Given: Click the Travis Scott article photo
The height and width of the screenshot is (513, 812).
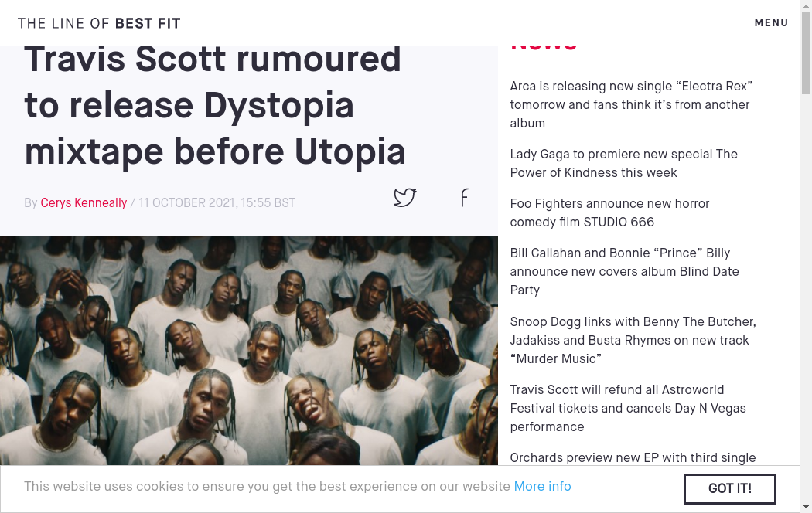Looking at the screenshot, I should [248, 351].
